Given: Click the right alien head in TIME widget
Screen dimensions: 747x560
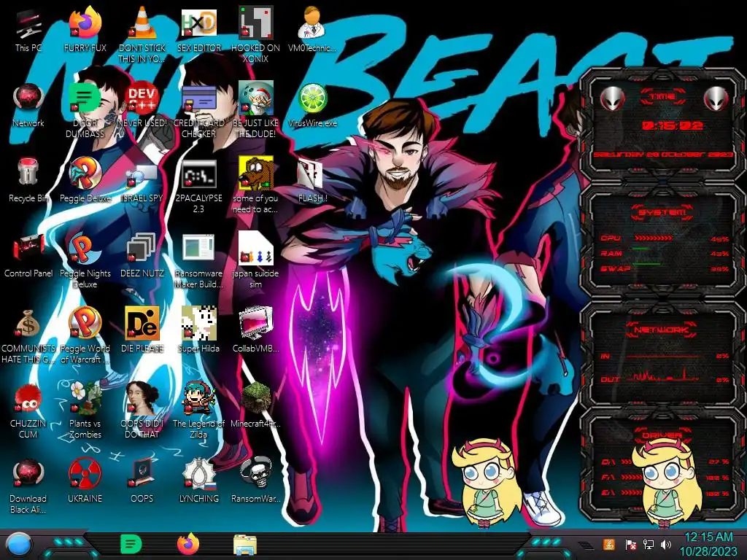Looking at the screenshot, I should pyautogui.click(x=716, y=99).
